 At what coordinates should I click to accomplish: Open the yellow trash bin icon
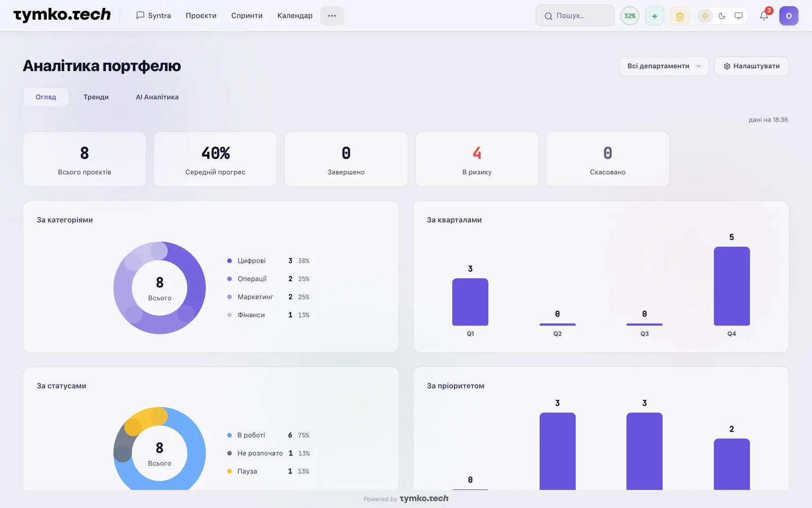tap(680, 16)
